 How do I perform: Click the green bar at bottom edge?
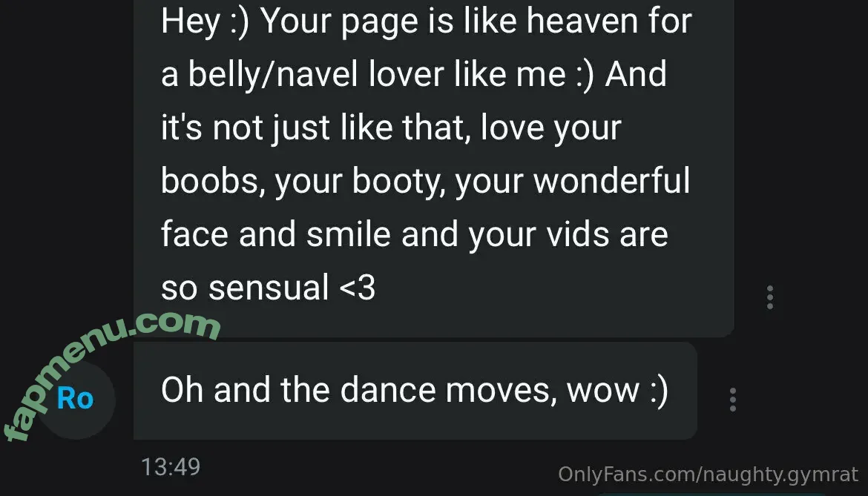pyautogui.click(x=711, y=494)
